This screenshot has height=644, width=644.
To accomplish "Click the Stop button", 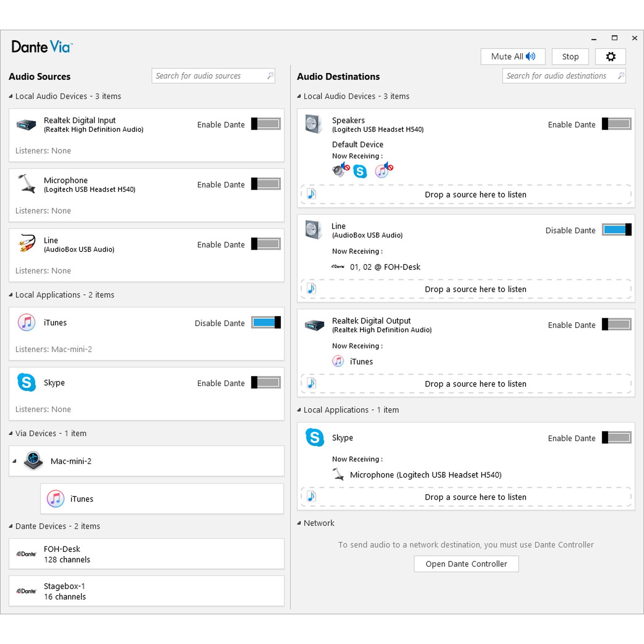I will [x=570, y=56].
